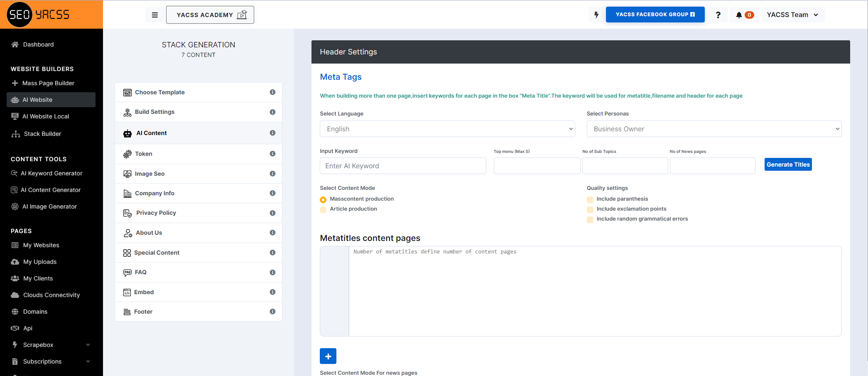
Task: Open the Embed step
Action: tap(199, 292)
